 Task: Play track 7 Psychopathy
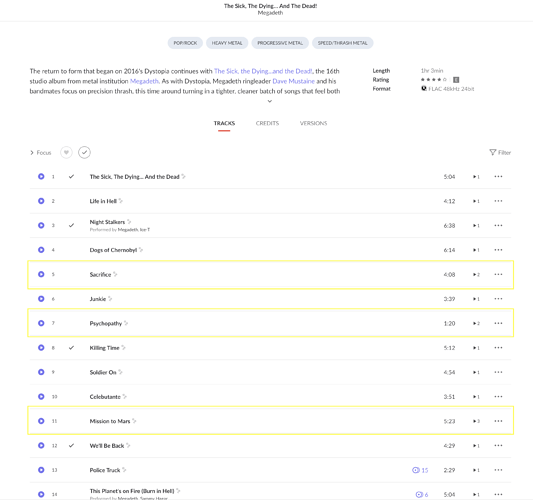coord(41,323)
